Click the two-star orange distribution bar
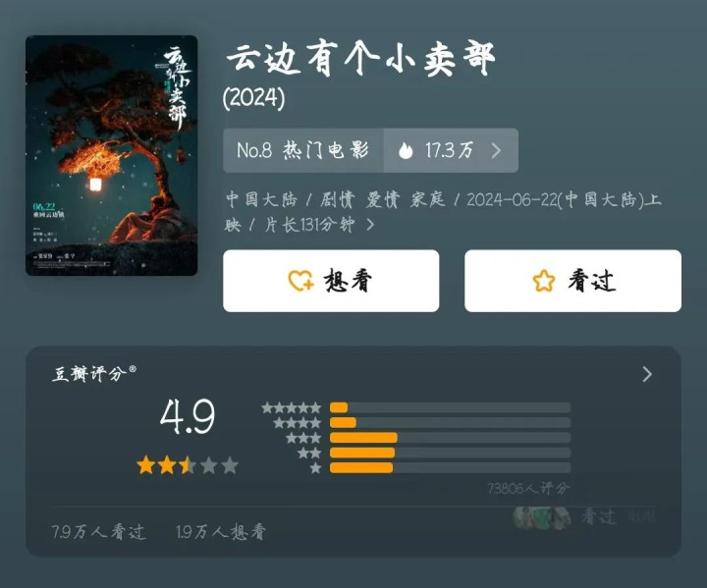 point(362,453)
